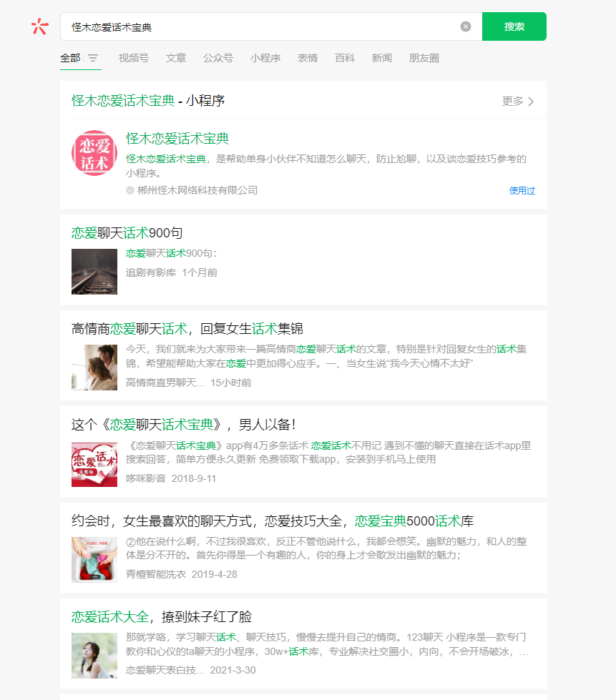
Task: Click the red 恋爱话术 heart thumbnail
Action: [94, 464]
